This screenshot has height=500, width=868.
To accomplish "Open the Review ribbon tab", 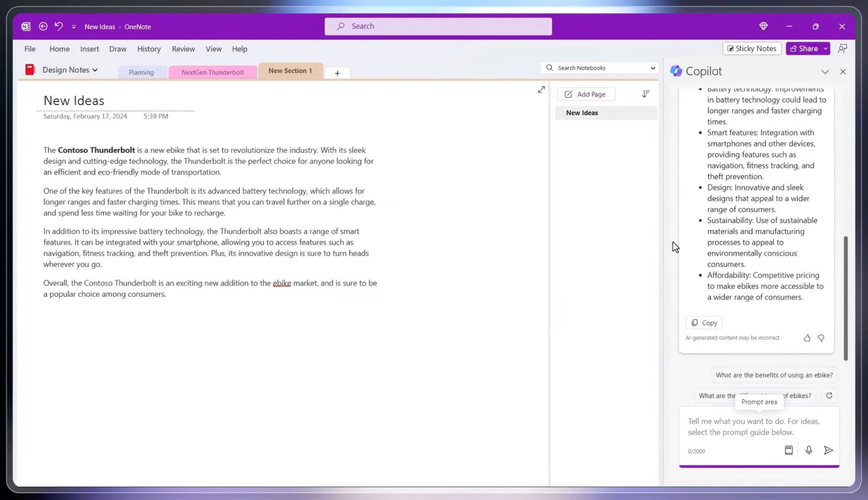I will (183, 49).
